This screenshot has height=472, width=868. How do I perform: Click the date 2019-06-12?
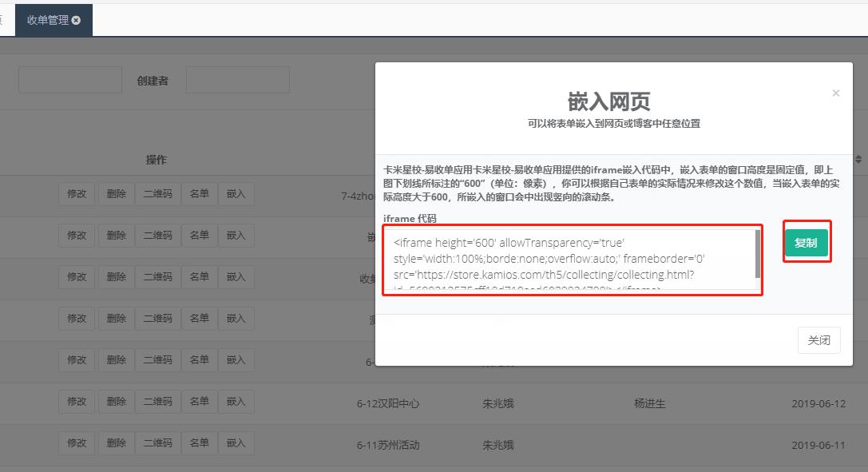point(818,404)
